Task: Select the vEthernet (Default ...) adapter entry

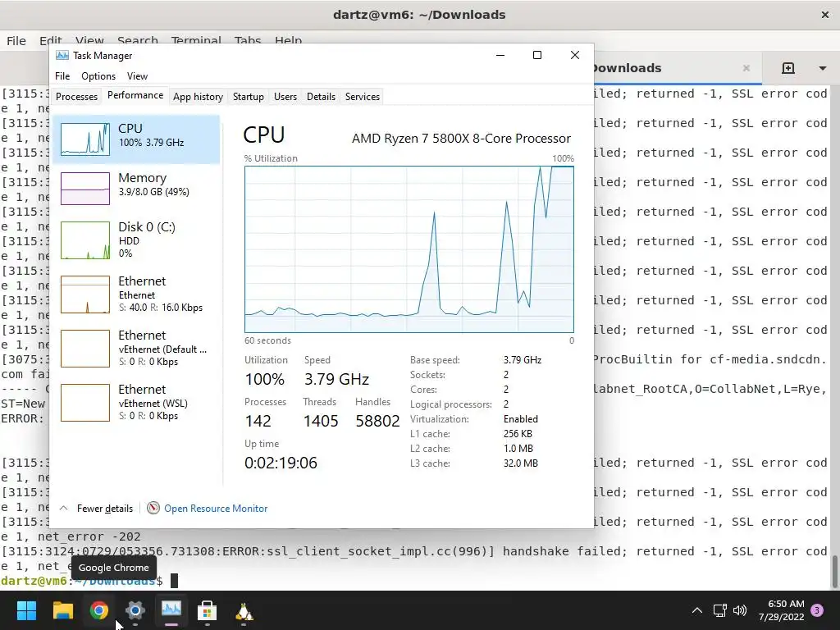Action: [137, 348]
